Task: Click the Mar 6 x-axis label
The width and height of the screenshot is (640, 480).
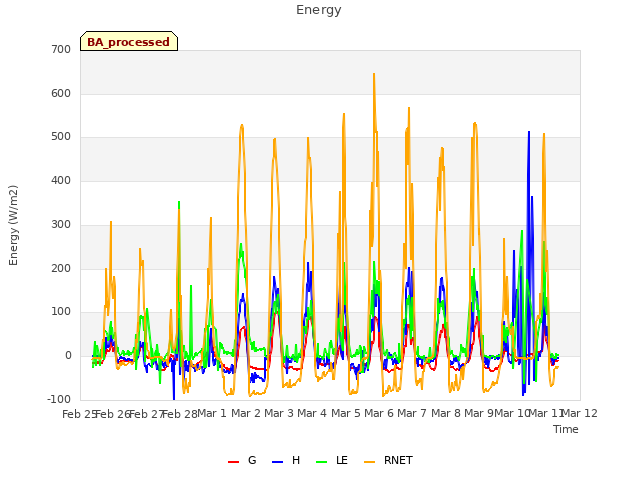Action: 379,414
